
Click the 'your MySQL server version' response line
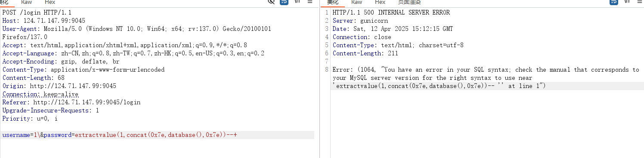tap(432, 78)
